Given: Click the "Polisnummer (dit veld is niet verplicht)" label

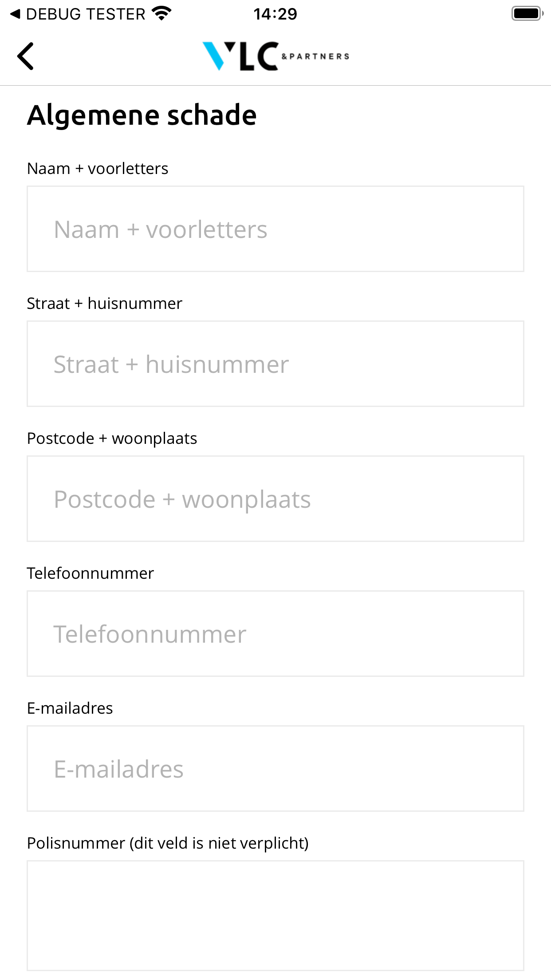Looking at the screenshot, I should click(168, 843).
